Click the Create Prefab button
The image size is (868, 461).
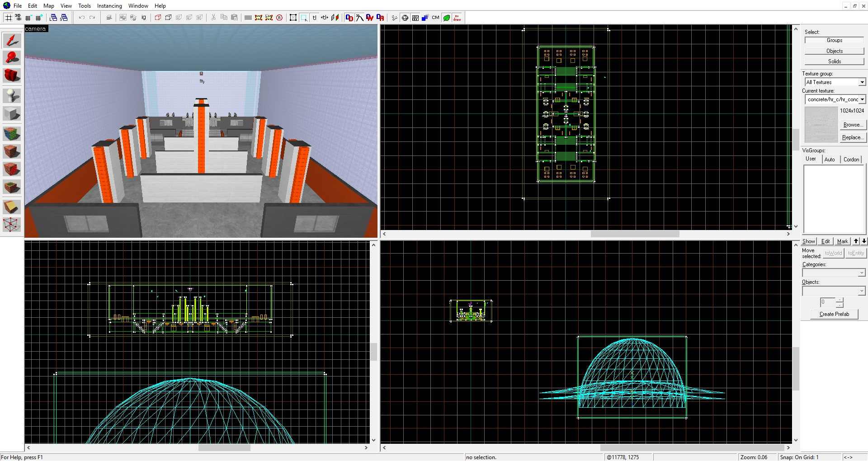tap(834, 314)
